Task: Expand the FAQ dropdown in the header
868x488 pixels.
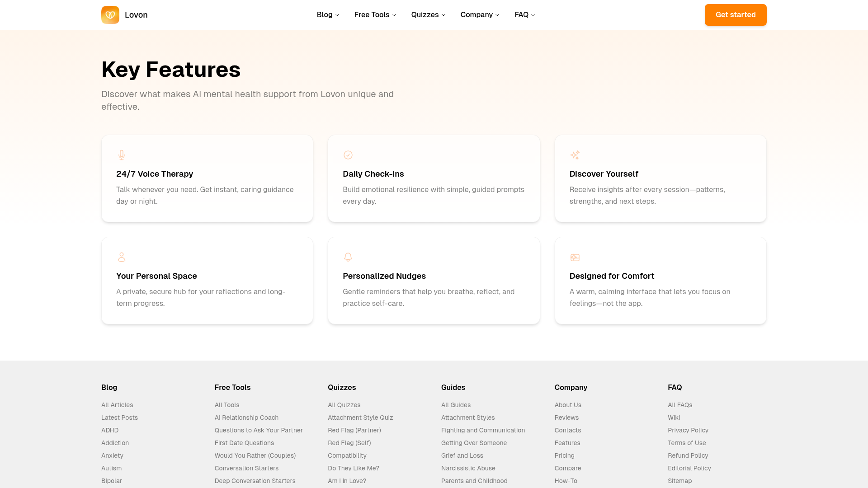Action: (525, 15)
